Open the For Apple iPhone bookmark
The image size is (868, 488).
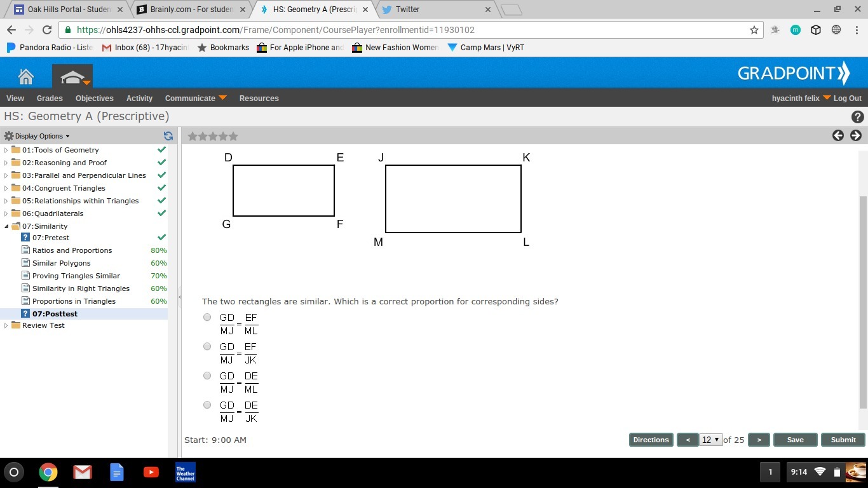tap(300, 48)
